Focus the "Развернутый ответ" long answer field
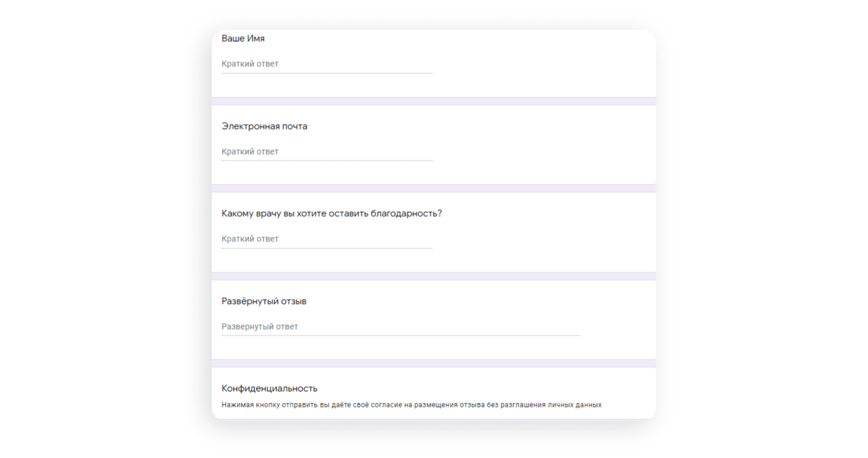The width and height of the screenshot is (868, 458). [400, 327]
